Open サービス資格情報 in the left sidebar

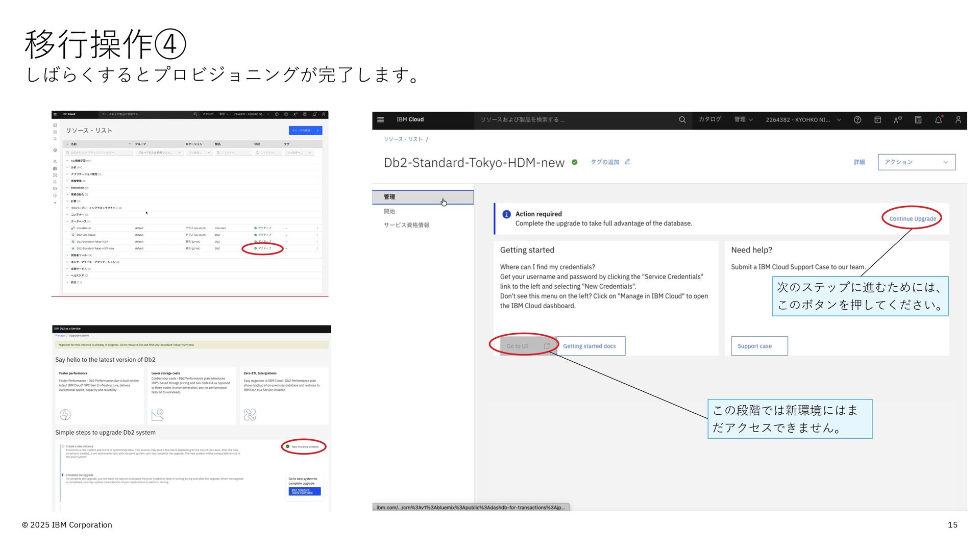pos(406,225)
